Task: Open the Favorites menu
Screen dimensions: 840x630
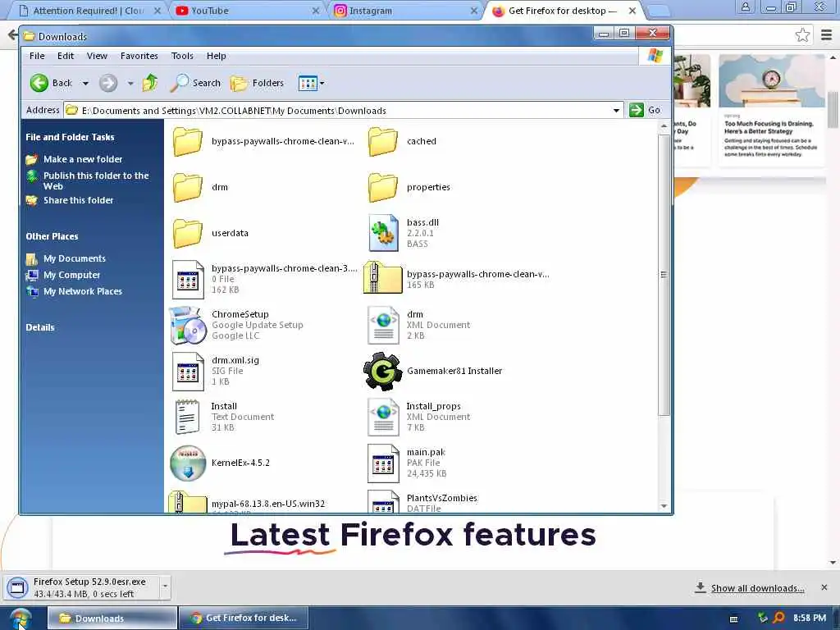Action: point(139,56)
